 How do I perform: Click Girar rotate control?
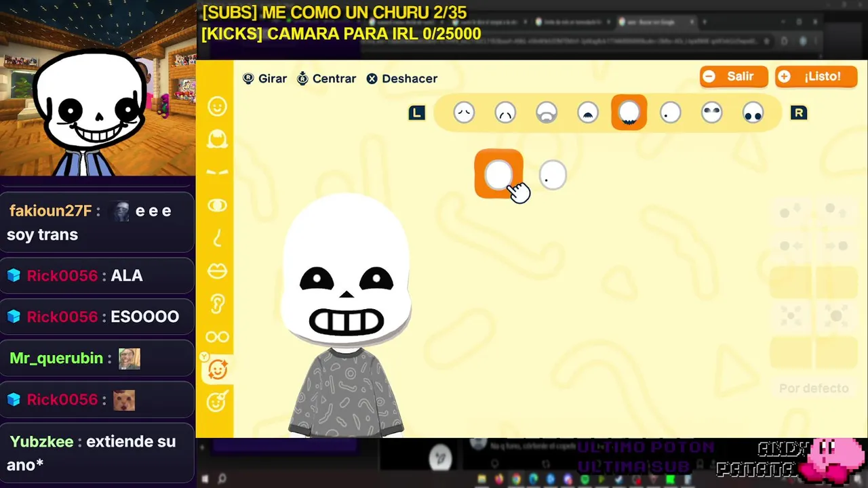coord(265,79)
